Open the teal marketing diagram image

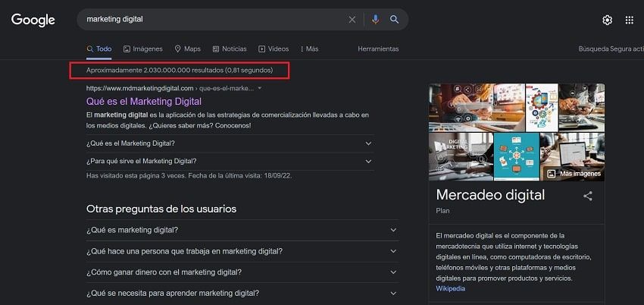pos(517,156)
